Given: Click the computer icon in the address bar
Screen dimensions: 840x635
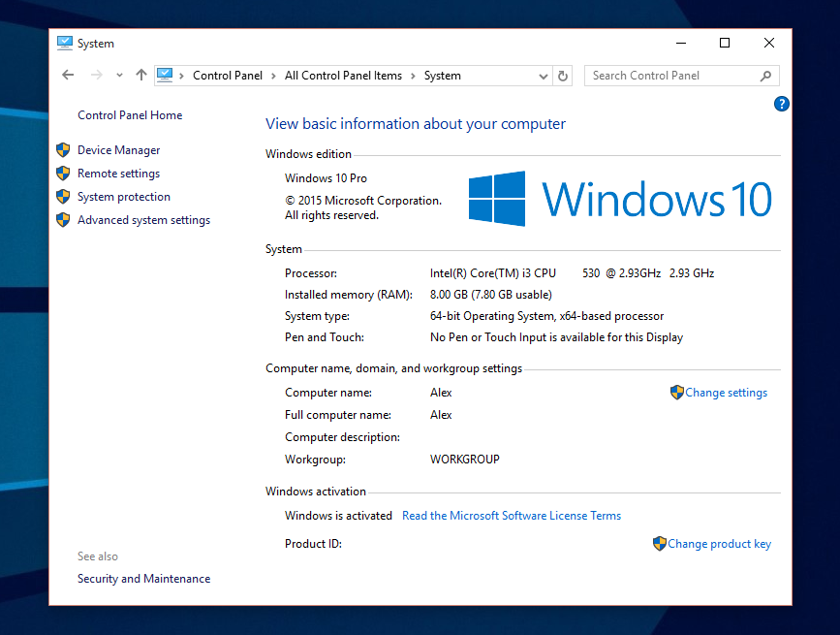Looking at the screenshot, I should 165,75.
